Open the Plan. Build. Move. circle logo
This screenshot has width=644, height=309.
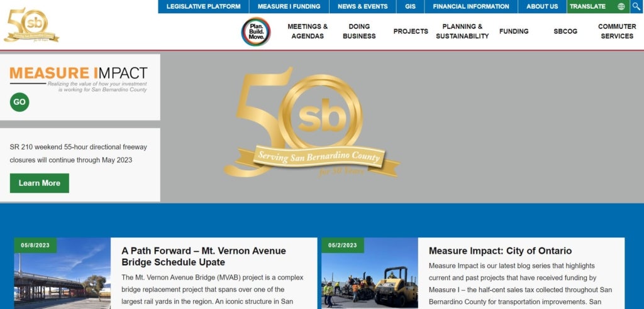pyautogui.click(x=256, y=31)
